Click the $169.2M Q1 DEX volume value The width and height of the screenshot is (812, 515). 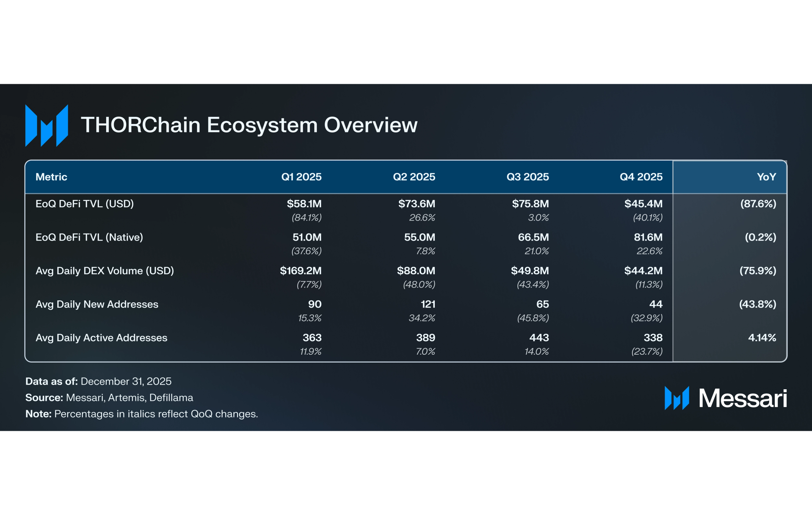coord(301,271)
